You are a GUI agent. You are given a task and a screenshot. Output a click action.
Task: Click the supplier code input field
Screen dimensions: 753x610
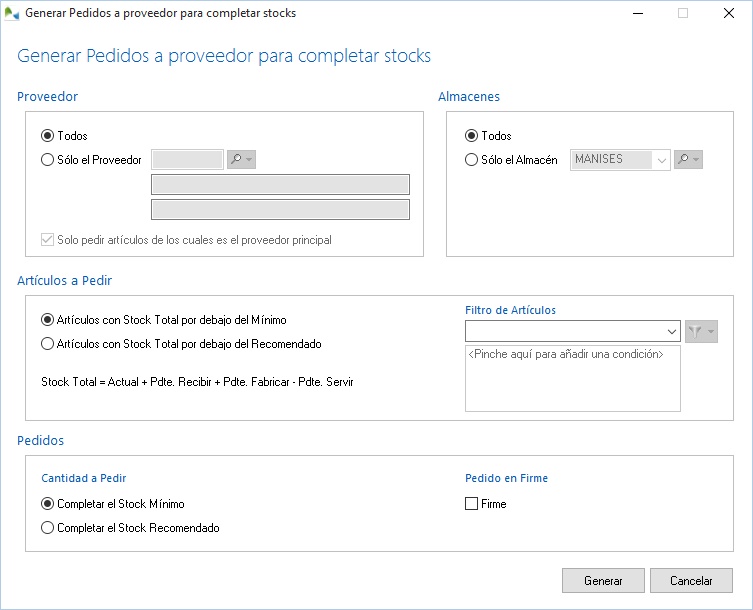coord(187,159)
